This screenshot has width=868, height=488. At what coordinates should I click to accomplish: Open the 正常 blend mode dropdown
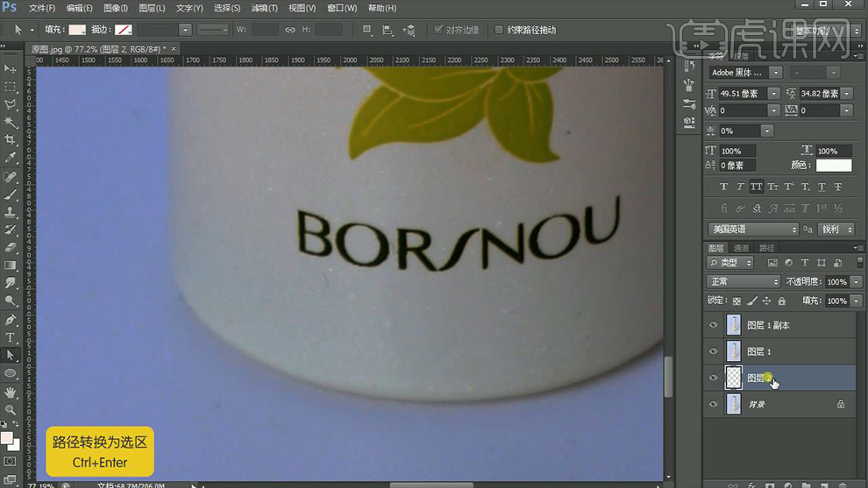coord(743,281)
